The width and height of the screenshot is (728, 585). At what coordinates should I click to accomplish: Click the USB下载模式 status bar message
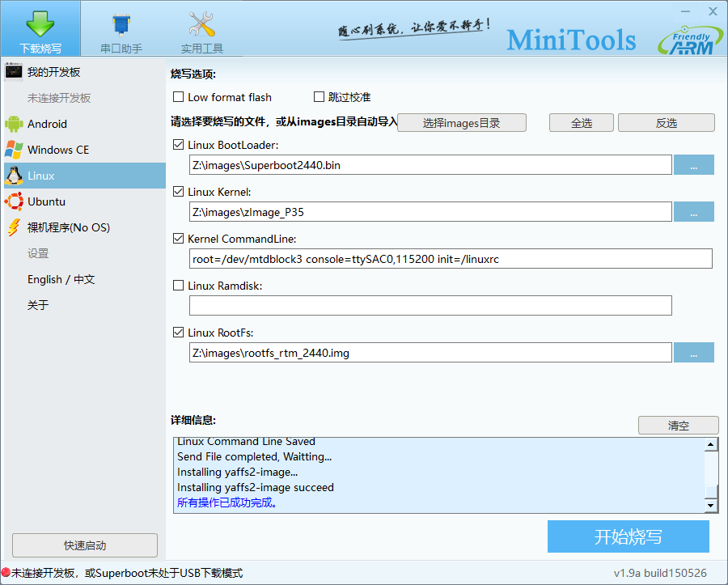[x=127, y=573]
